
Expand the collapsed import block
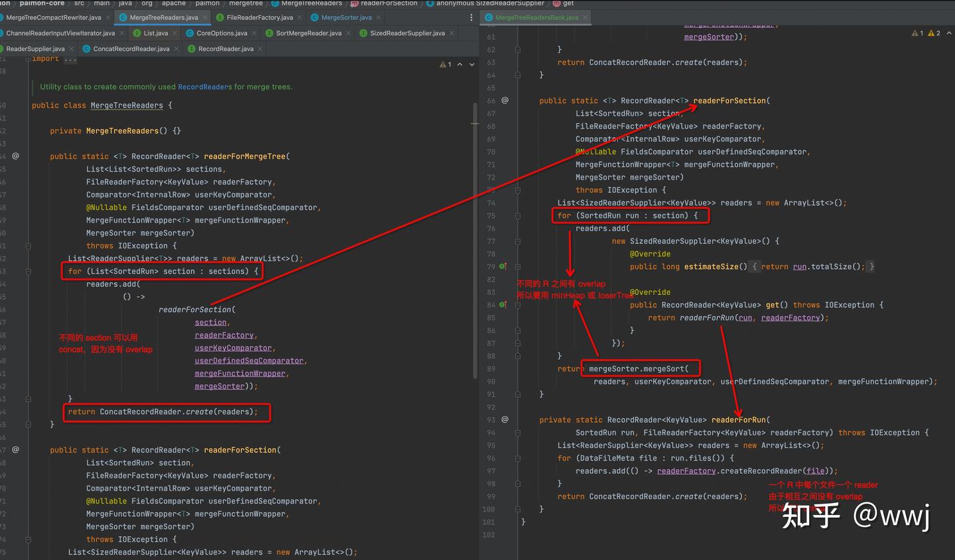(x=70, y=60)
